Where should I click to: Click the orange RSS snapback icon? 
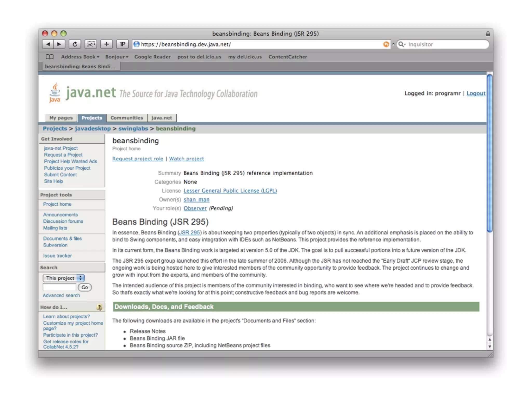click(386, 44)
